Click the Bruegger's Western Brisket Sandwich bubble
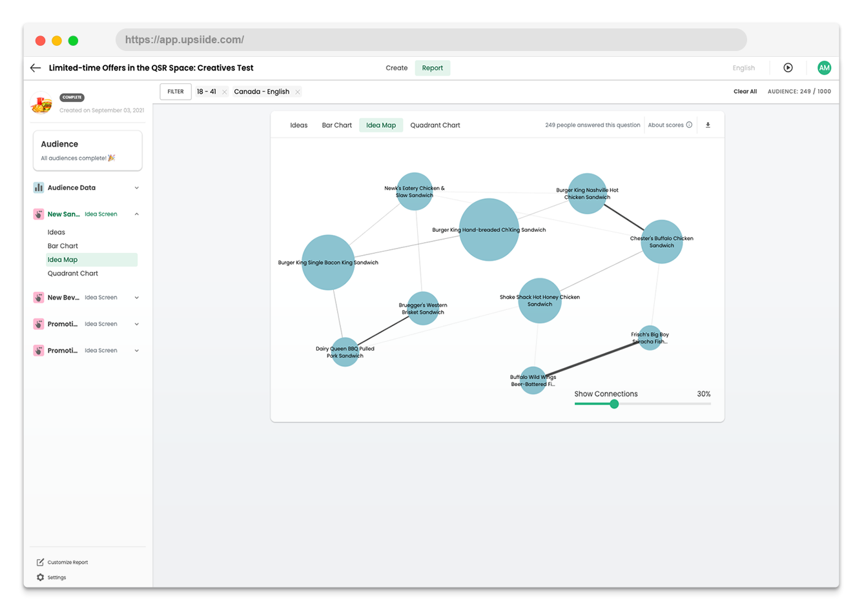The width and height of the screenshot is (864, 616). tap(423, 309)
